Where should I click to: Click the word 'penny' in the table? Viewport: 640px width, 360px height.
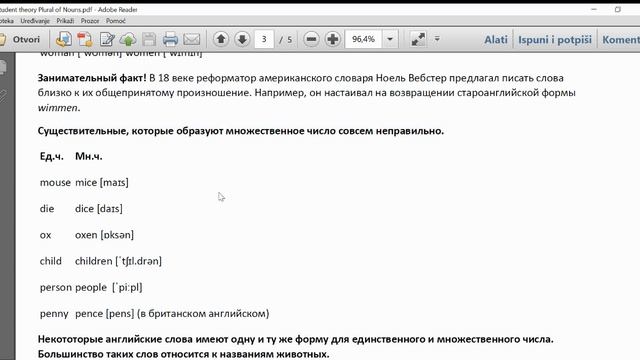(54, 314)
